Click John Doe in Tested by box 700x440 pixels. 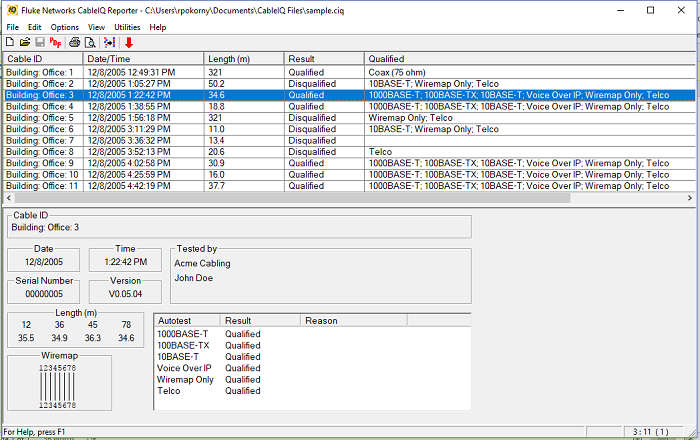pos(194,278)
